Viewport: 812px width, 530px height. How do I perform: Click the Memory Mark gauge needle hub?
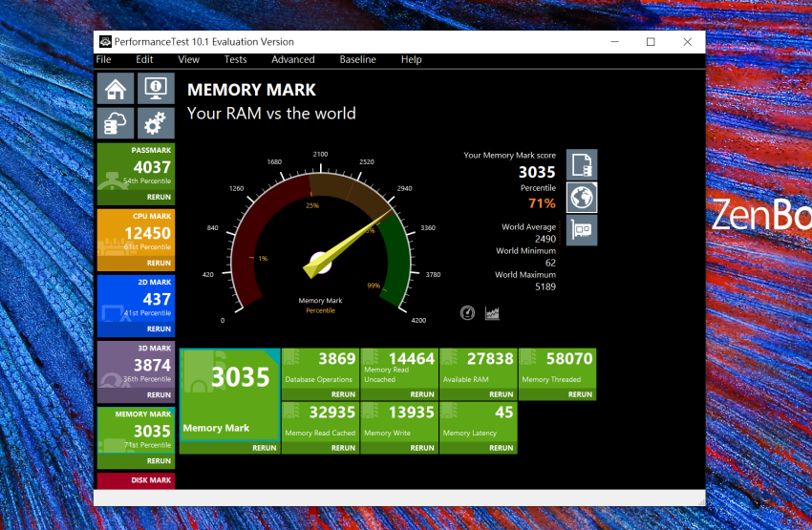coord(321,263)
